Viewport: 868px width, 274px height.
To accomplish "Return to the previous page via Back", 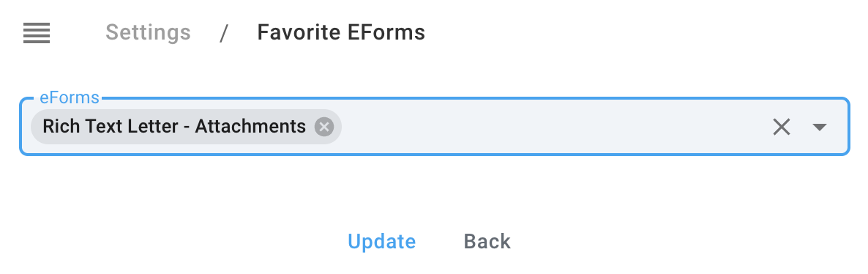I will coord(487,241).
